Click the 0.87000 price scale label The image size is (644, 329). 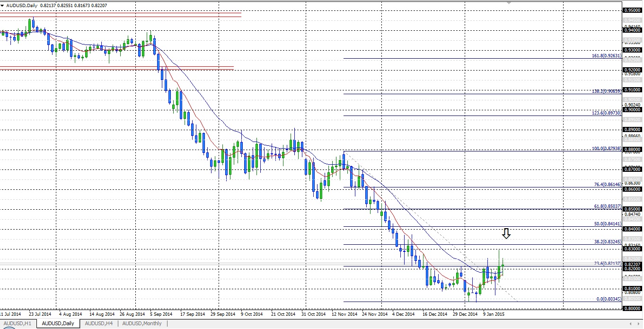coord(633,169)
